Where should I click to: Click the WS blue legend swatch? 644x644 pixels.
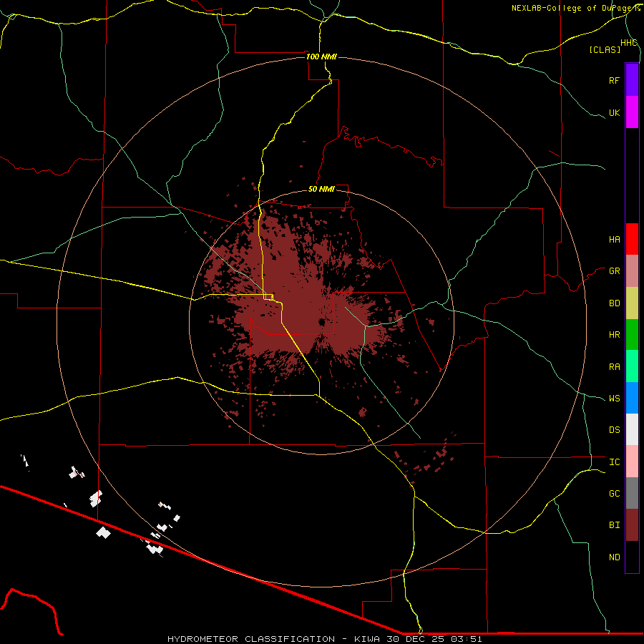tap(632, 398)
